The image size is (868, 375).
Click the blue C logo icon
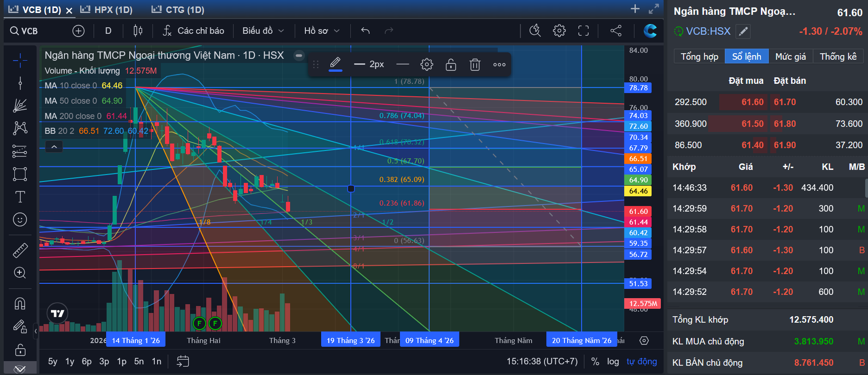[650, 31]
